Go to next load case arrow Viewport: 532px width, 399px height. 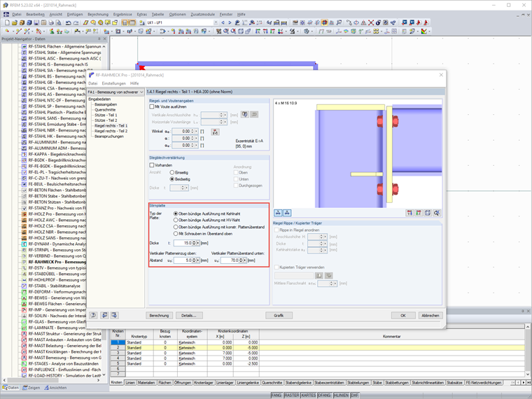(230, 22)
